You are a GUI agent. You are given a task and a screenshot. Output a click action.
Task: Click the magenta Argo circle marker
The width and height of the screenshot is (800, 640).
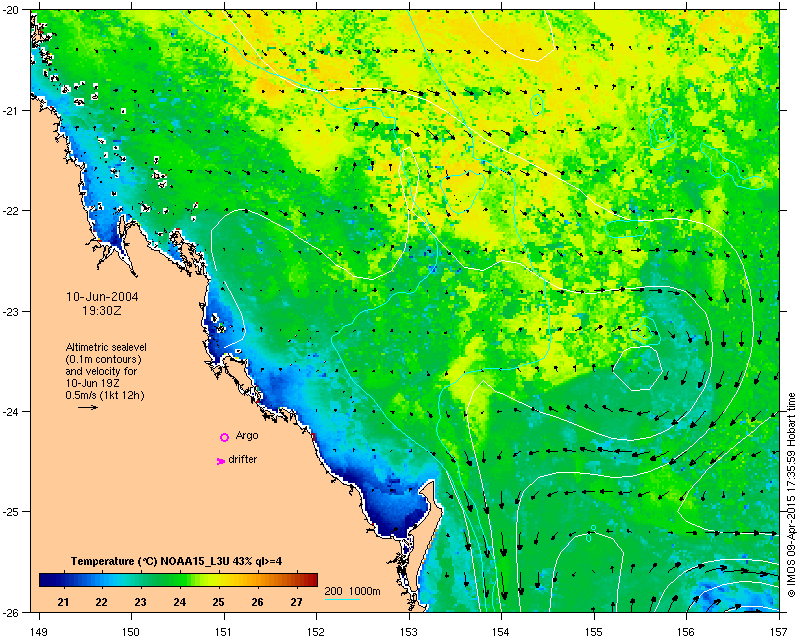point(224,437)
